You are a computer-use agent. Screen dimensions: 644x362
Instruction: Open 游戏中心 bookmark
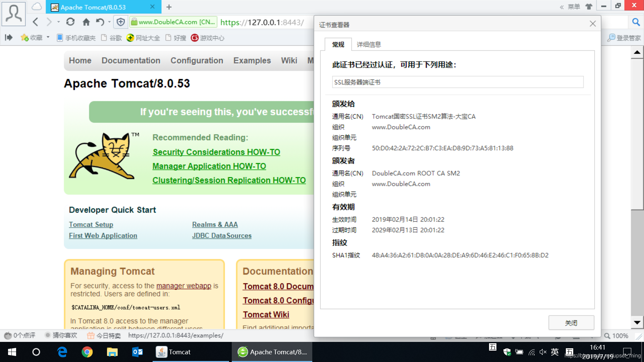click(208, 38)
